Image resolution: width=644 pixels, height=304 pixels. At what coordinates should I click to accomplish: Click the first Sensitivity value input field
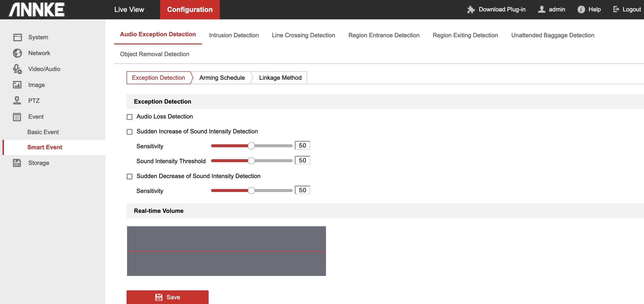tap(302, 145)
